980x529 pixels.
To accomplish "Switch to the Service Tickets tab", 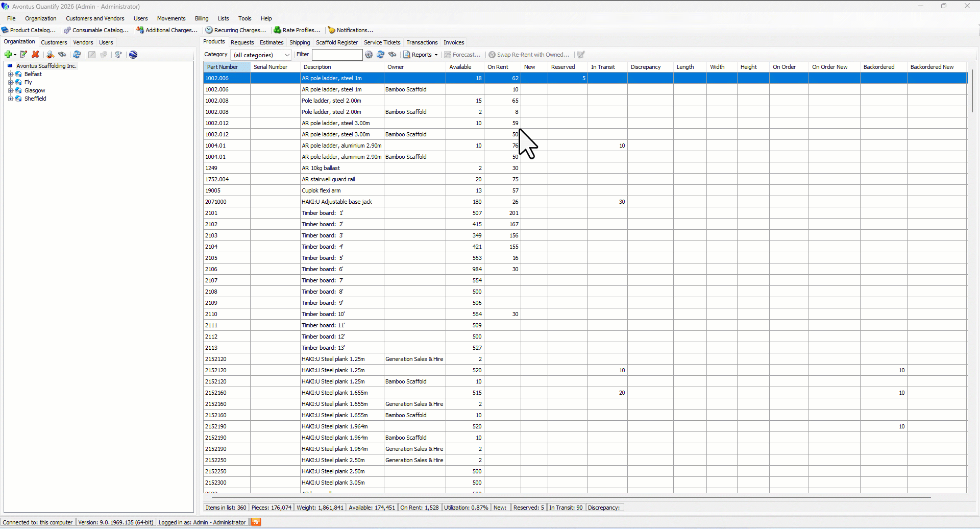I will coord(382,42).
